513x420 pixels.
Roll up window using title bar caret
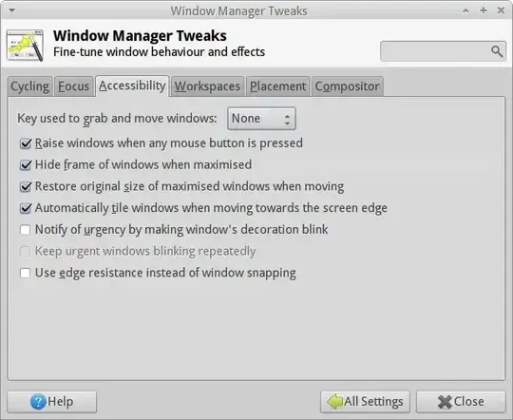465,10
